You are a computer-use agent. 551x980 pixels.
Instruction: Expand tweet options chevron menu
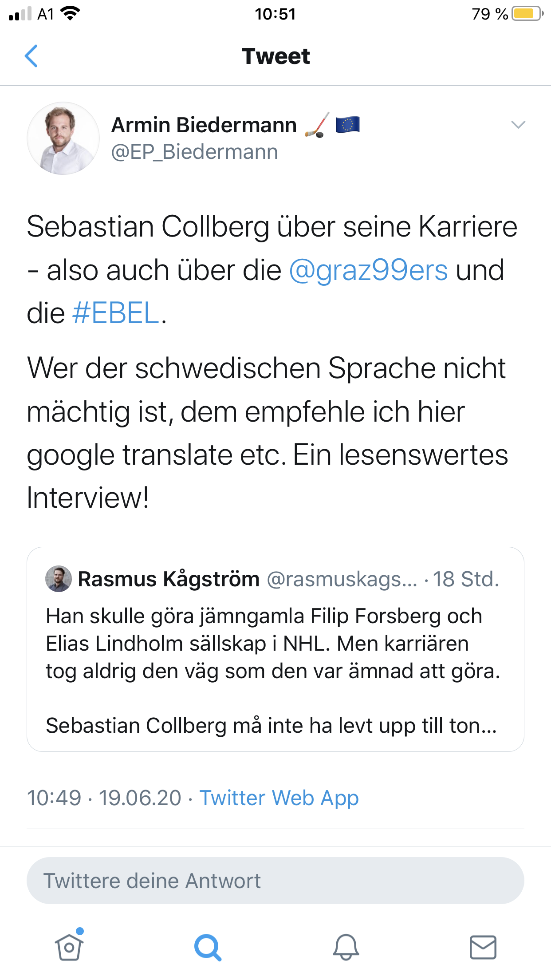[x=518, y=125]
